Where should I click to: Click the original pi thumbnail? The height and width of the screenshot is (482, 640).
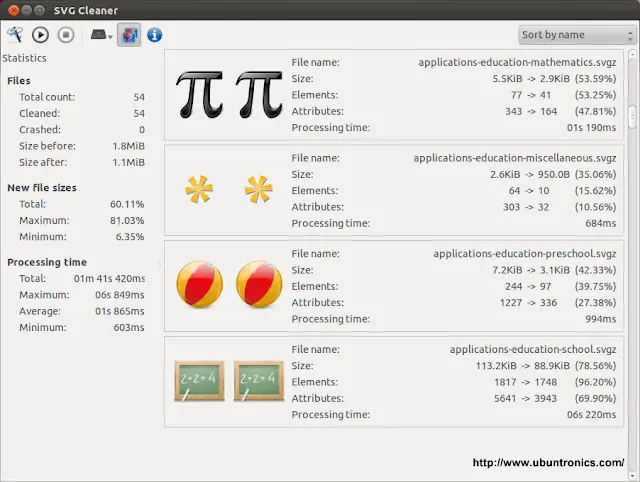click(199, 95)
